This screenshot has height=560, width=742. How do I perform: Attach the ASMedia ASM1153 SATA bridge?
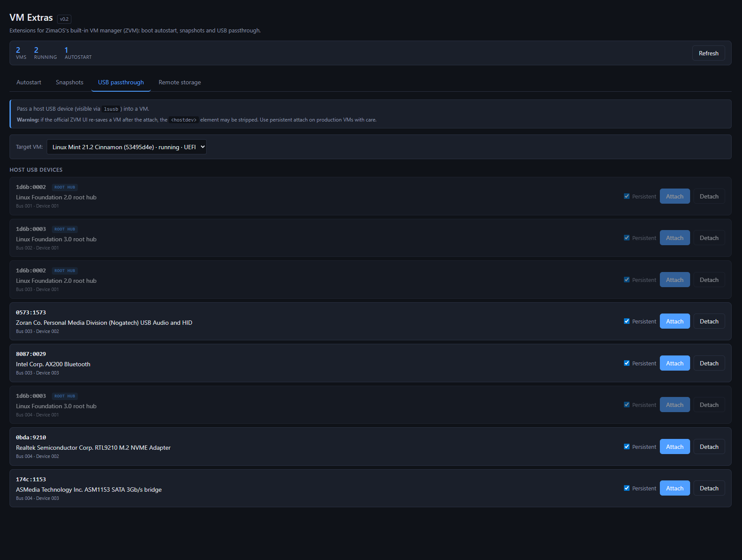[x=675, y=488]
